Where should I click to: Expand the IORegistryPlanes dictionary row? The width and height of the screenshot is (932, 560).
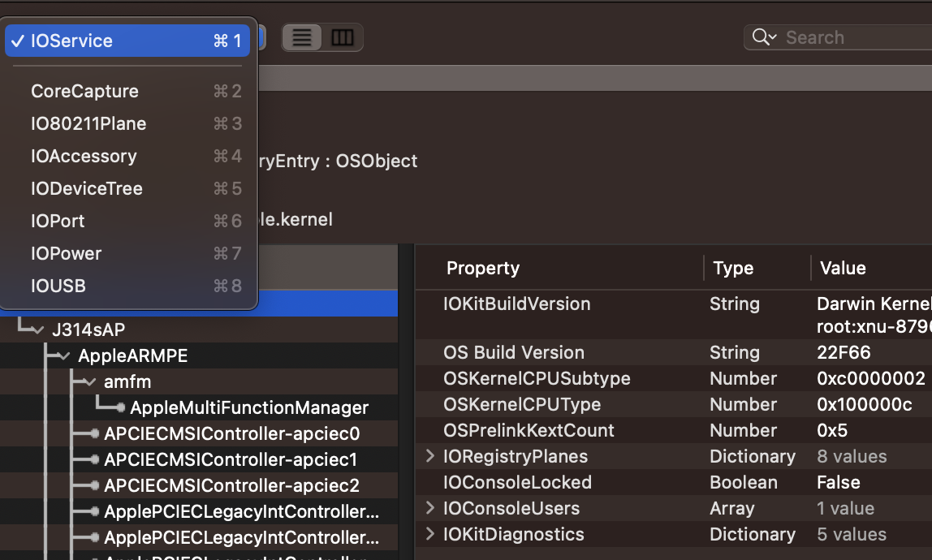tap(430, 456)
